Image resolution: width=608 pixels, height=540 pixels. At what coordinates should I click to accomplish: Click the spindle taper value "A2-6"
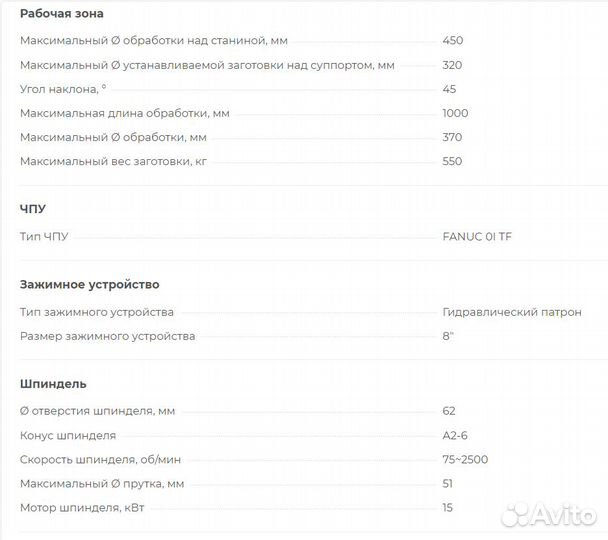coord(455,435)
